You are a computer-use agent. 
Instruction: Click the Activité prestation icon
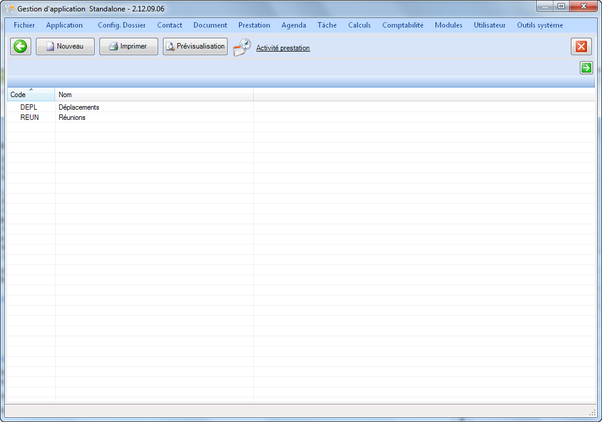242,47
